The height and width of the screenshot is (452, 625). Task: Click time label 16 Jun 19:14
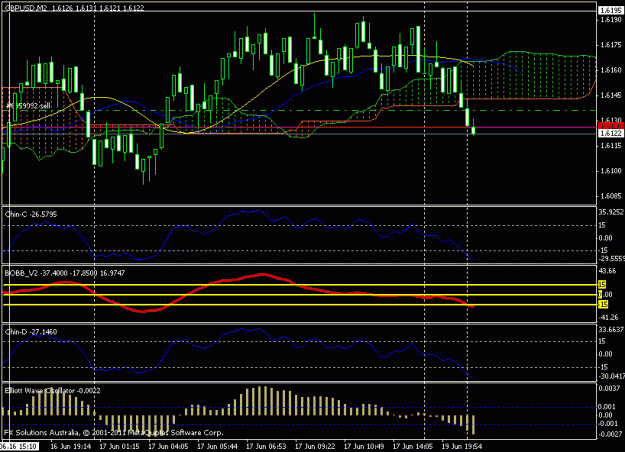click(x=70, y=446)
